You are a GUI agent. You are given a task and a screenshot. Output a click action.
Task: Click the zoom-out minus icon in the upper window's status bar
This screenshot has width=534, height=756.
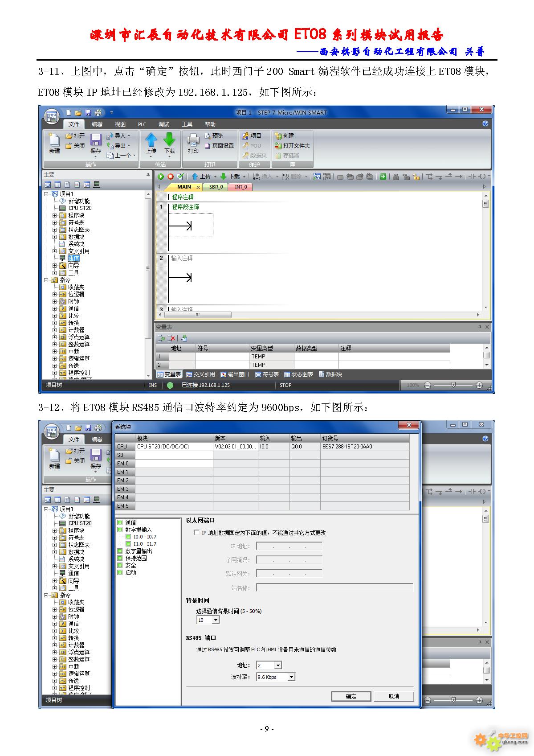pyautogui.click(x=428, y=385)
